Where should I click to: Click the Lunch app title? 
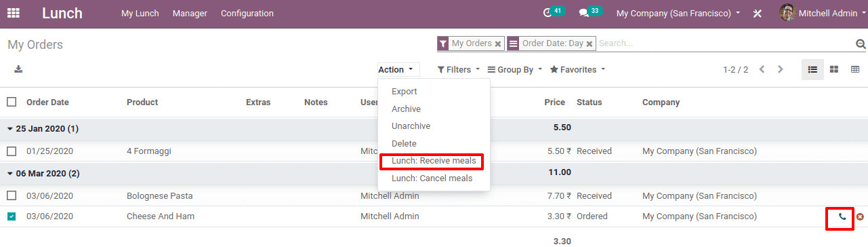[62, 13]
